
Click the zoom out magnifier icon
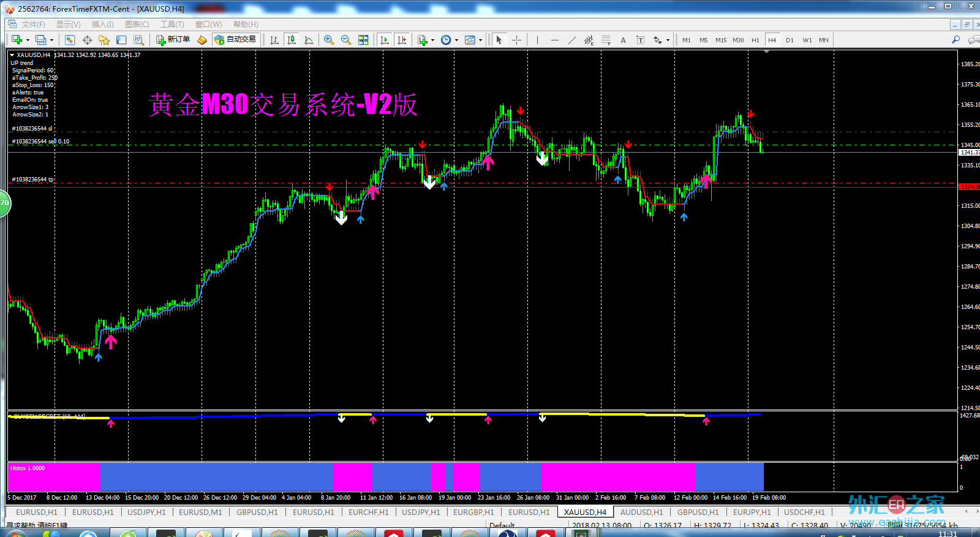[346, 40]
